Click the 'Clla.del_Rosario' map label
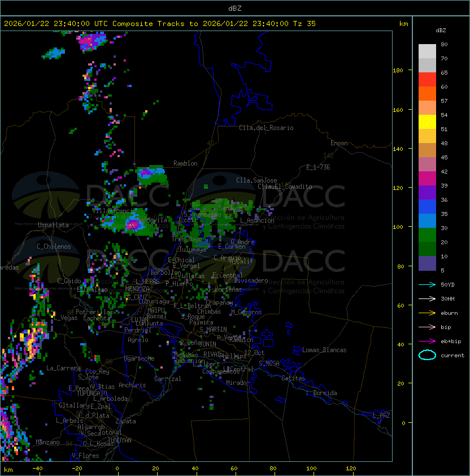 click(266, 128)
